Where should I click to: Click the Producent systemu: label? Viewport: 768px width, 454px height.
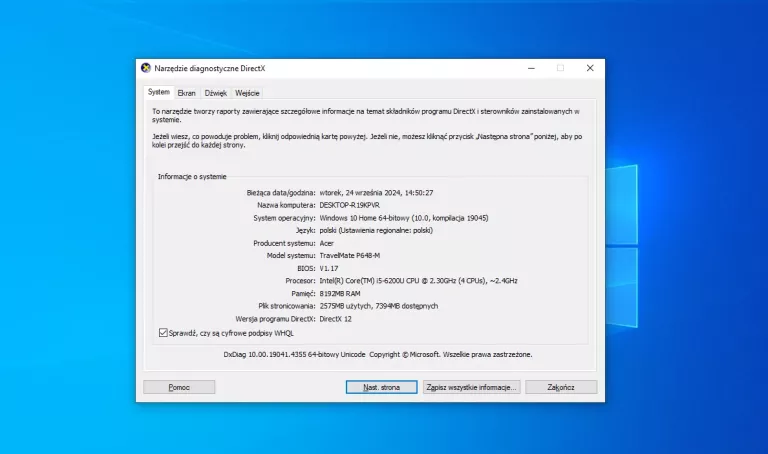[x=284, y=243]
